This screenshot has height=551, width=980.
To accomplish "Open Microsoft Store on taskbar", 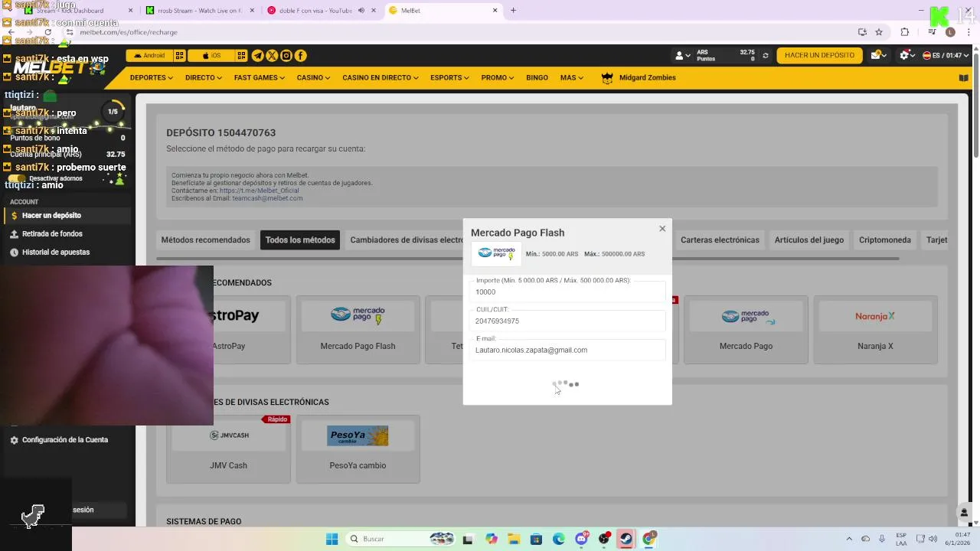I will (536, 539).
